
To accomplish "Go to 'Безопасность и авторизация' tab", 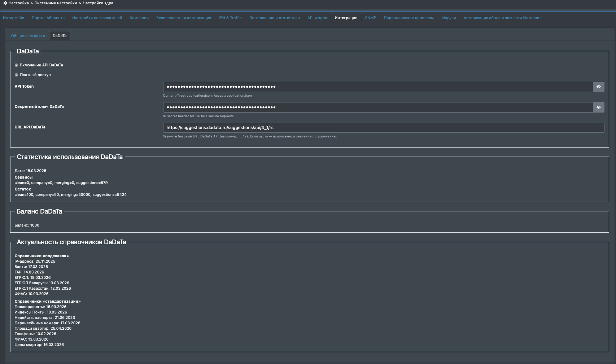I will point(183,18).
